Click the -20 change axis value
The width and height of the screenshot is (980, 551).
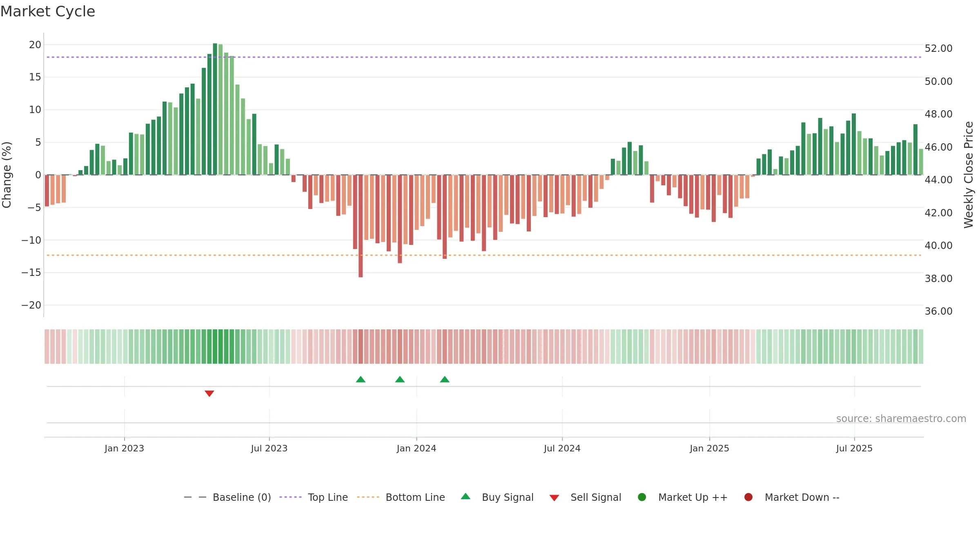coord(31,305)
